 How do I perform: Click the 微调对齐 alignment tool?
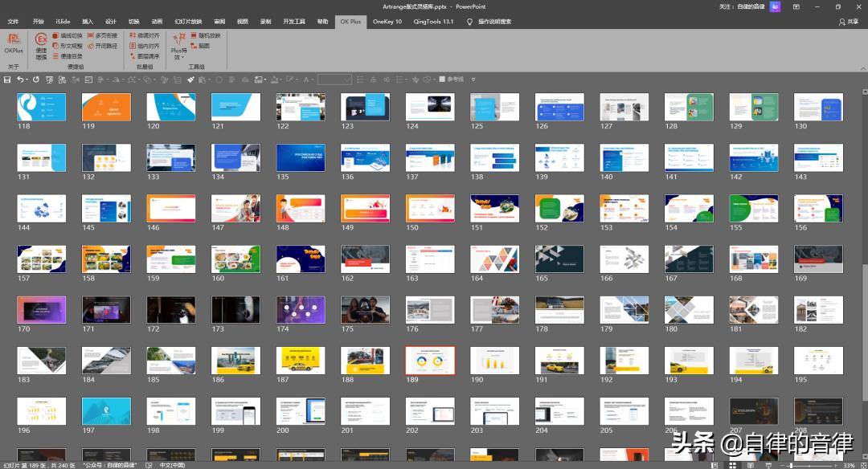(143, 35)
